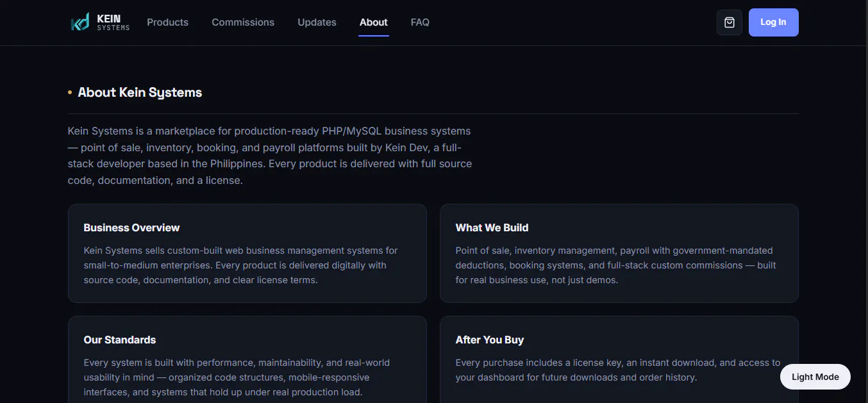Open the FAQ page

click(420, 22)
